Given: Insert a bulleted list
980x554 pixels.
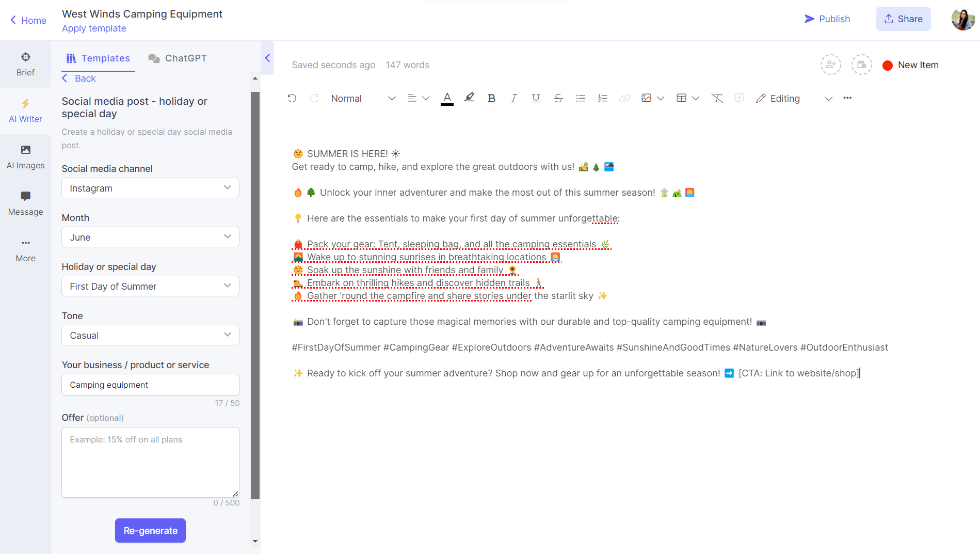Looking at the screenshot, I should click(x=581, y=98).
